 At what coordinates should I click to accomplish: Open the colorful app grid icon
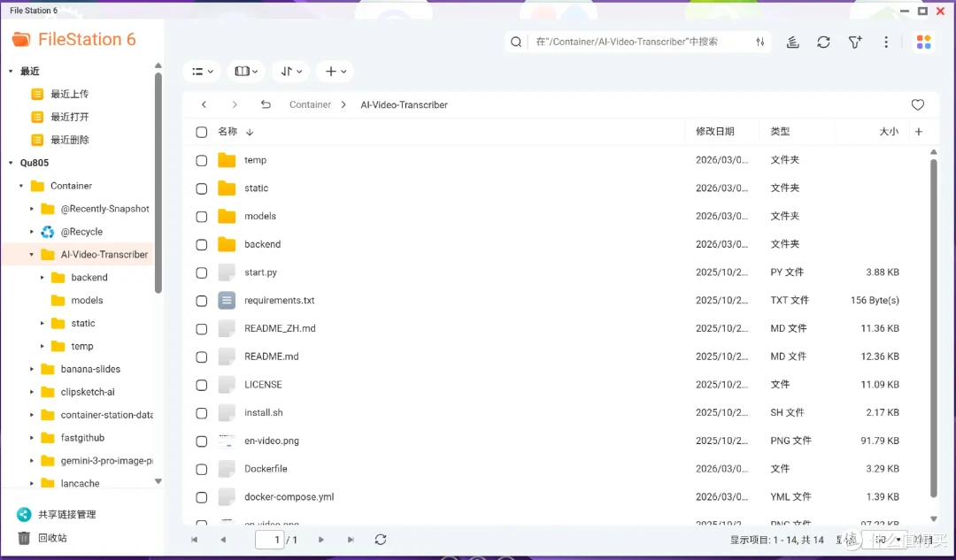(923, 42)
